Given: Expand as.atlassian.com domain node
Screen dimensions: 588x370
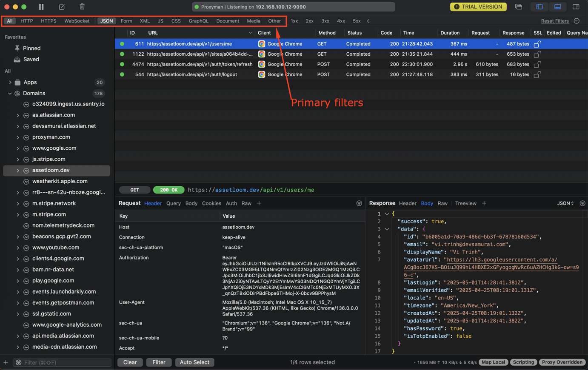Looking at the screenshot, I should click(x=18, y=115).
